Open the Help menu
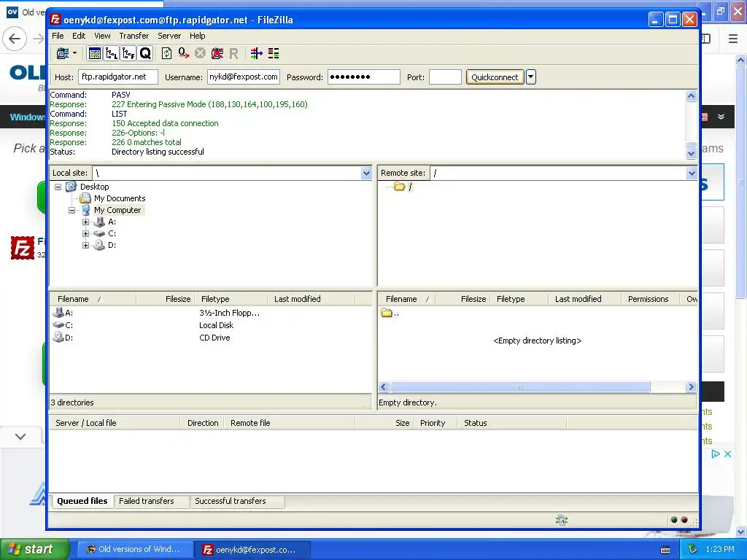The width and height of the screenshot is (747, 560). pos(197,36)
